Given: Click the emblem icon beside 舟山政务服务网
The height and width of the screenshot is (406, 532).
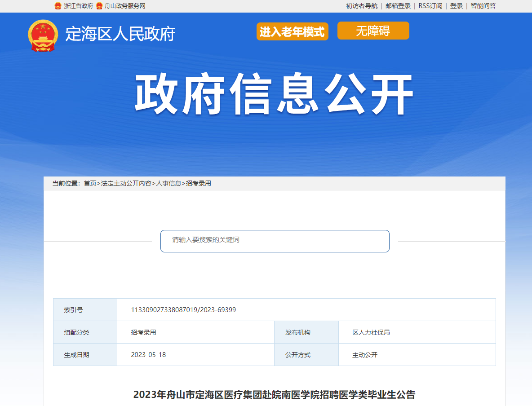Looking at the screenshot, I should click(x=99, y=6).
